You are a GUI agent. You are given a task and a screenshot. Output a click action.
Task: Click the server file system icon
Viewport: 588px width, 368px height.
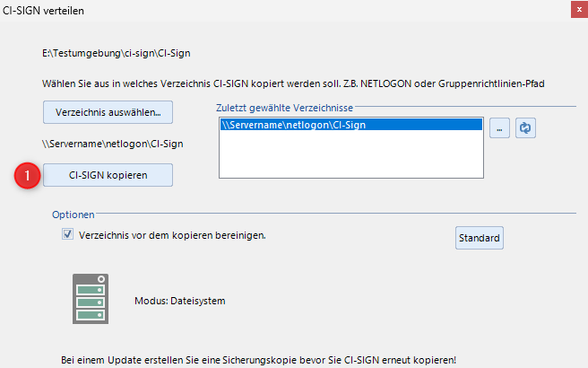pyautogui.click(x=91, y=300)
